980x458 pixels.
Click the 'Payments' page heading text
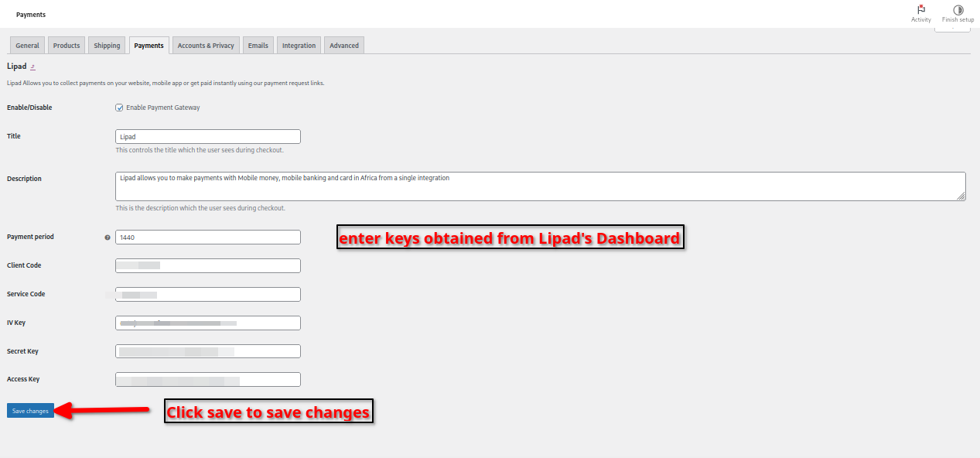pyautogui.click(x=31, y=15)
